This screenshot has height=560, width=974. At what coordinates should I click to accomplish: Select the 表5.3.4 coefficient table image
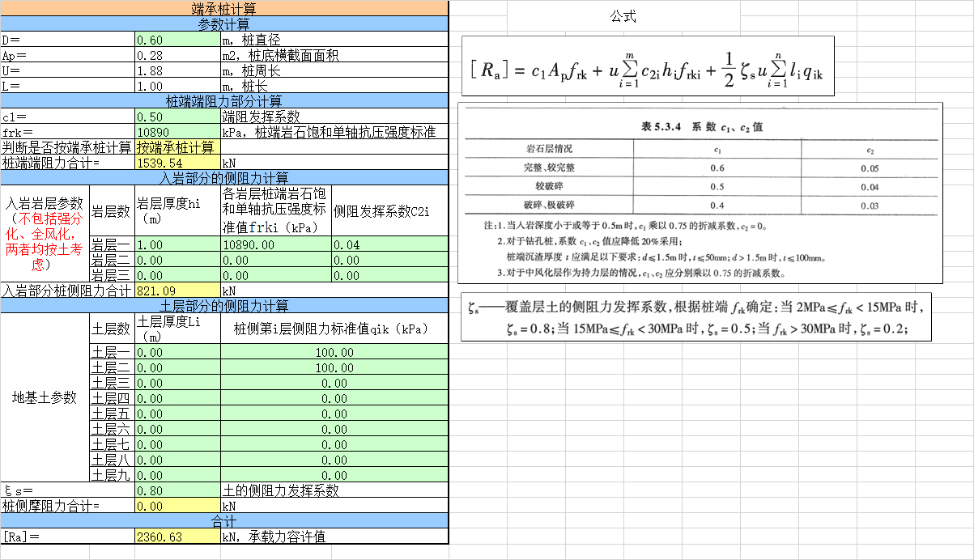tap(702, 193)
